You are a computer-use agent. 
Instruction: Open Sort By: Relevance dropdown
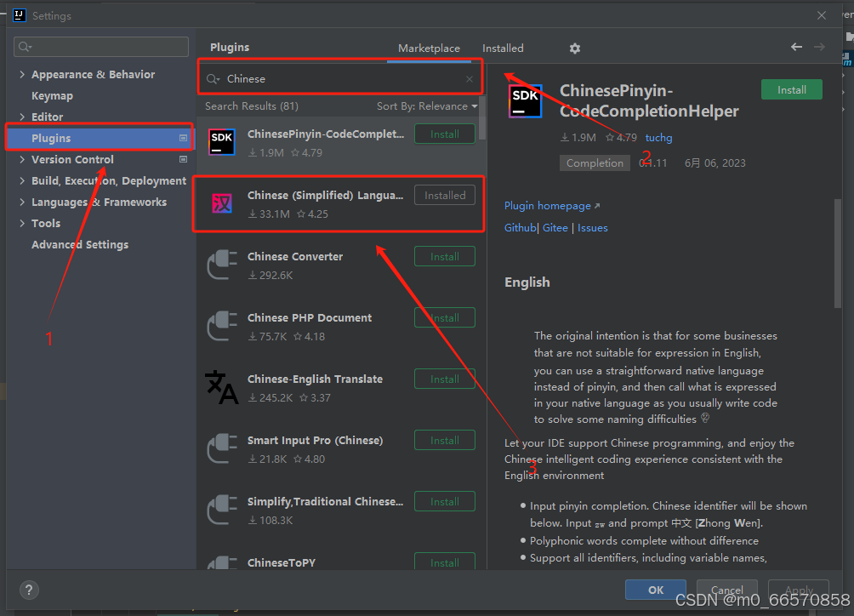427,106
